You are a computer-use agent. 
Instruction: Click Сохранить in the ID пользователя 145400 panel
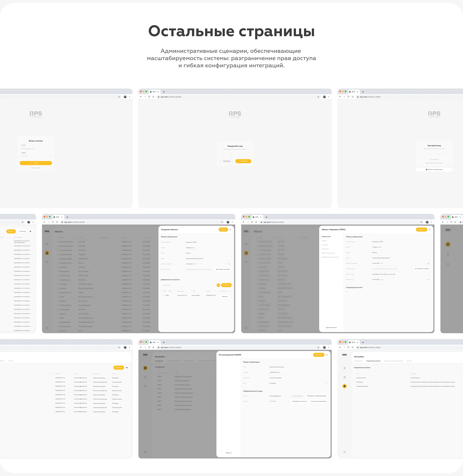point(319,355)
